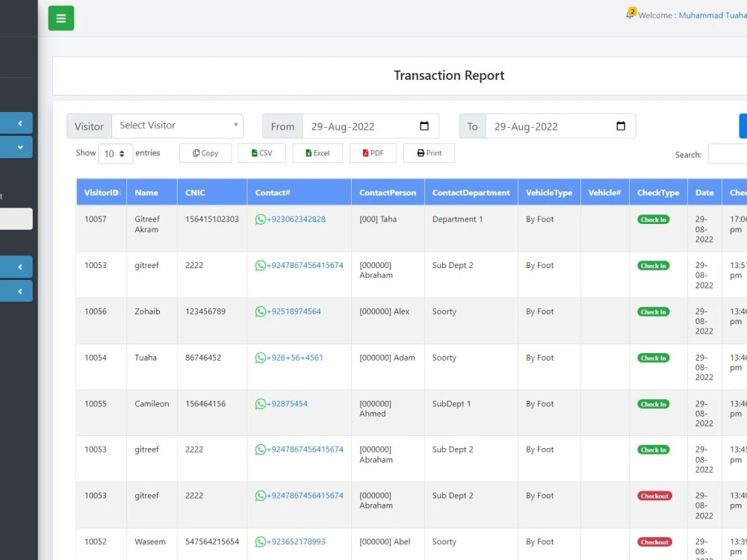The width and height of the screenshot is (747, 560).
Task: Open the notifications bell showing 2 alerts
Action: (x=630, y=13)
